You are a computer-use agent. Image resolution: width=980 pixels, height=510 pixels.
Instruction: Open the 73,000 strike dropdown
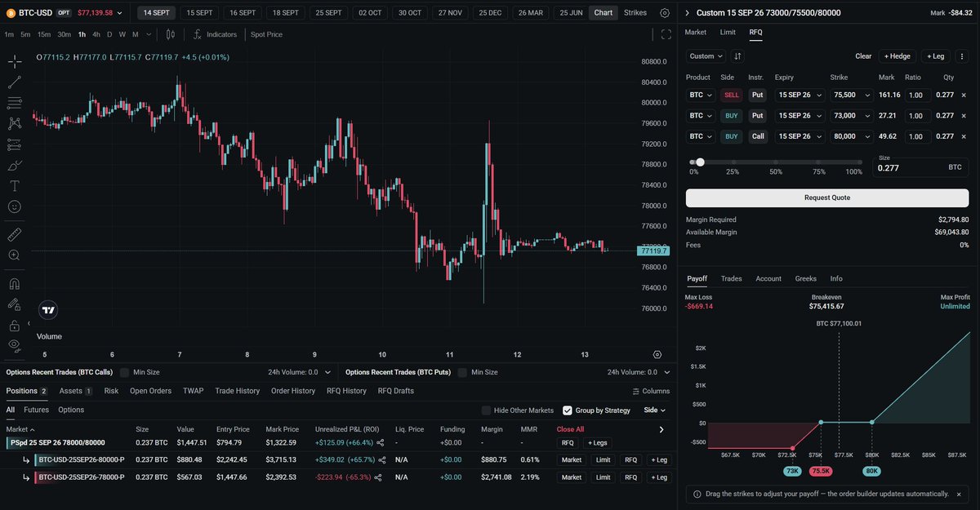(x=850, y=116)
